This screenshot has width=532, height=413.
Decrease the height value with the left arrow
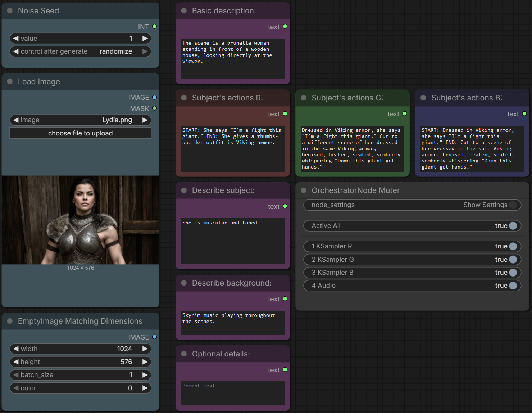point(16,362)
